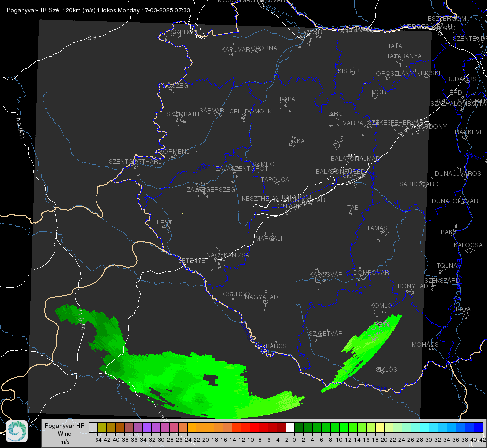Select the SZENTGOTTHARD label

pos(136,162)
